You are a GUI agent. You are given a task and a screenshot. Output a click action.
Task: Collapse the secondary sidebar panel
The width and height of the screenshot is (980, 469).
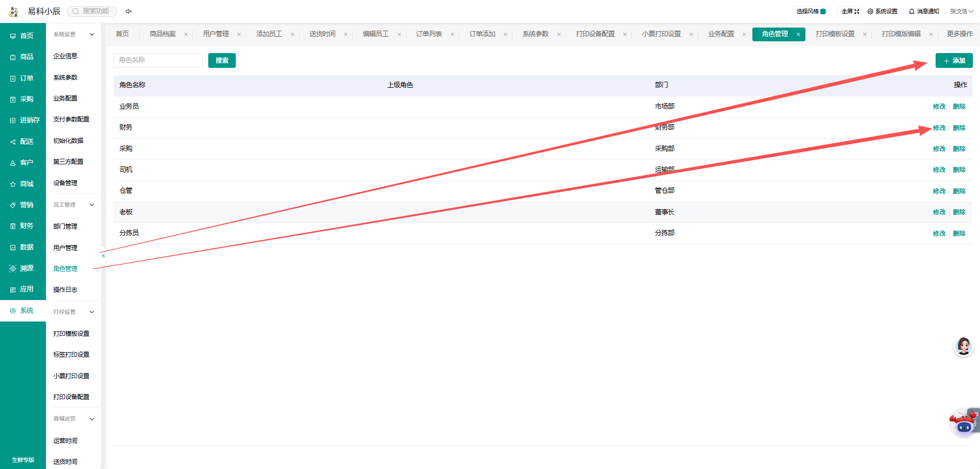coord(103,256)
